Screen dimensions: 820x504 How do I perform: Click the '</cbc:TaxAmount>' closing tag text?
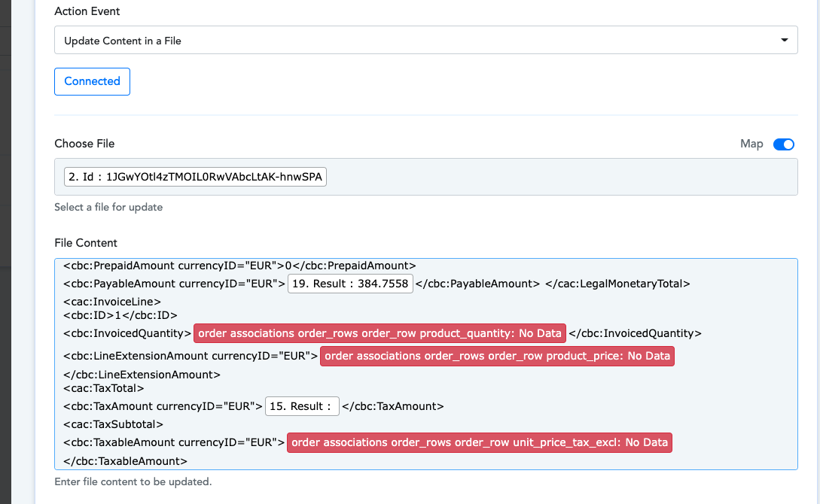tap(393, 406)
